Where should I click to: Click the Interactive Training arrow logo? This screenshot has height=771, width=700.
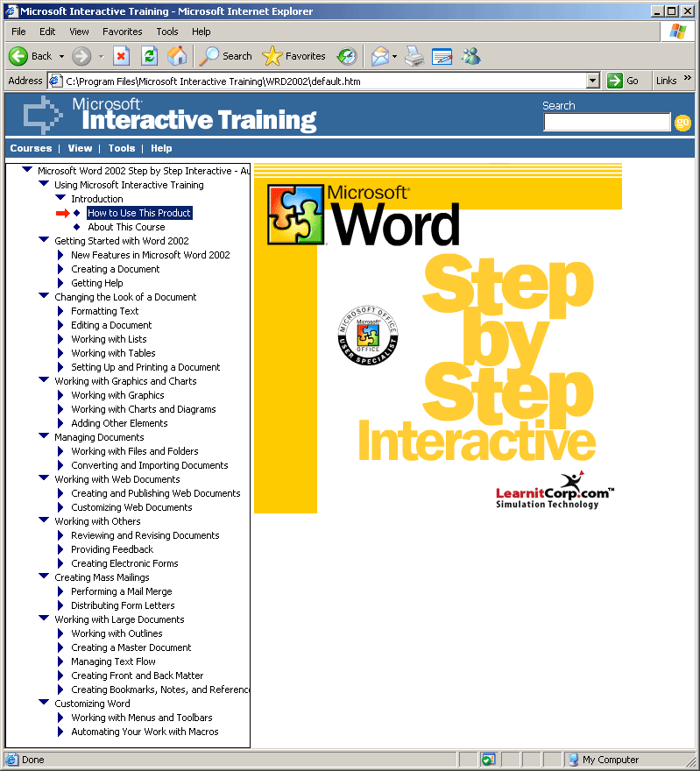[43, 115]
